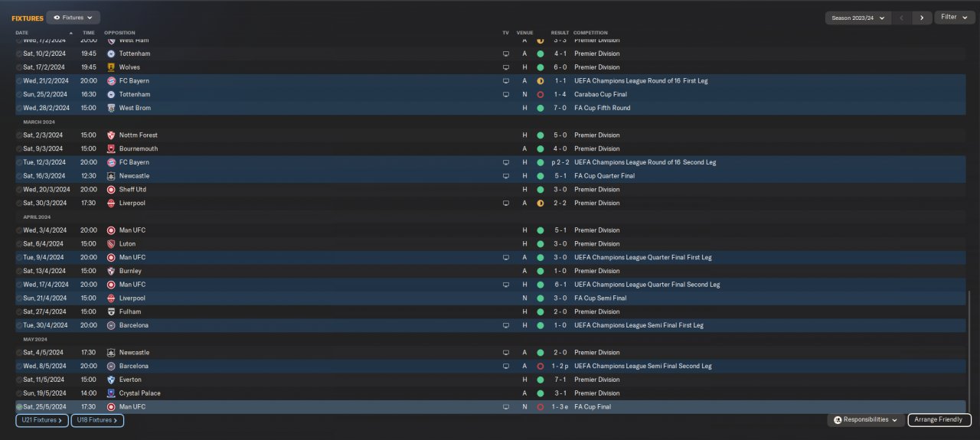Open the U18 Fixtures tab
This screenshot has height=440, width=980.
97,420
